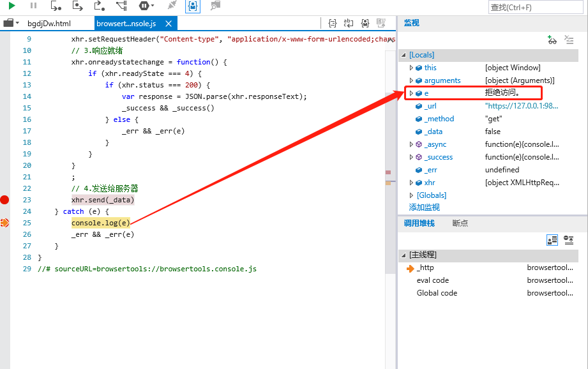Open the exception behavior stop-sign dropdown
The image size is (588, 369).
point(146,6)
